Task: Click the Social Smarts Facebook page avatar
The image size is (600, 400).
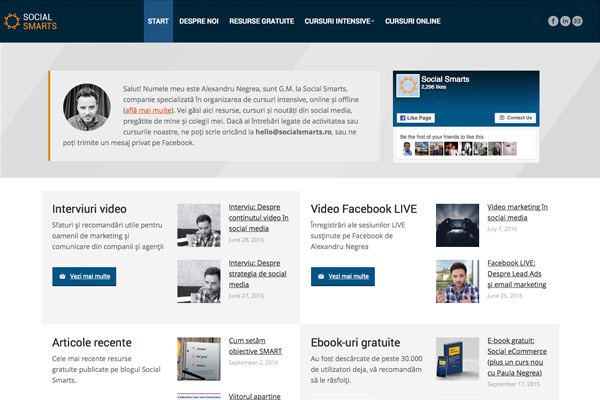Action: [x=408, y=87]
